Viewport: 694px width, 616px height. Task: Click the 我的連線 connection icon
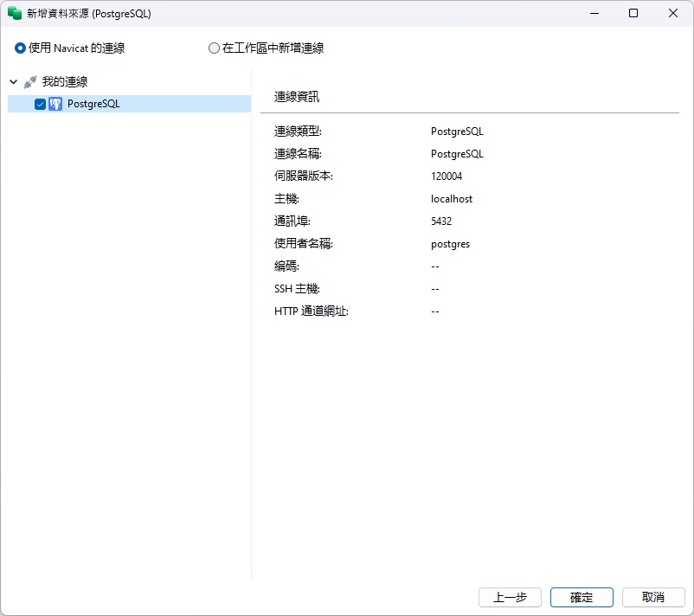(x=31, y=80)
